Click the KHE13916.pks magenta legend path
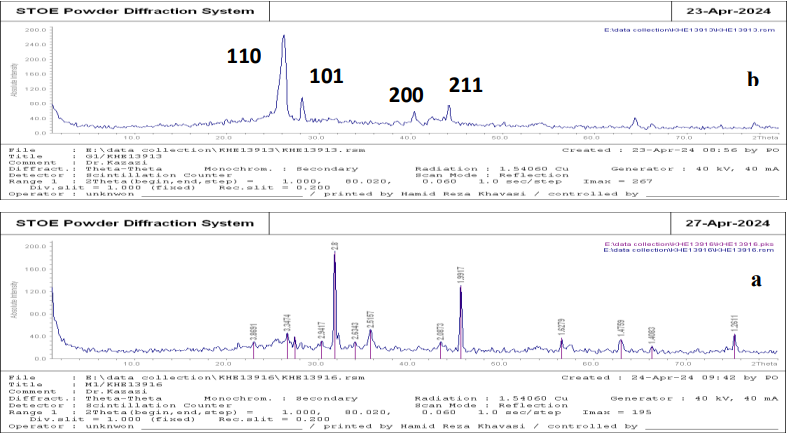Image resolution: width=789 pixels, height=436 pixels. (689, 244)
